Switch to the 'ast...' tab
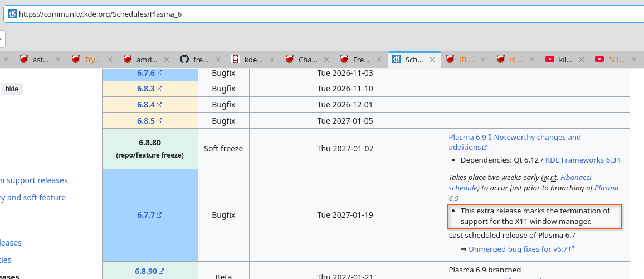This screenshot has width=644, height=279. tap(41, 60)
